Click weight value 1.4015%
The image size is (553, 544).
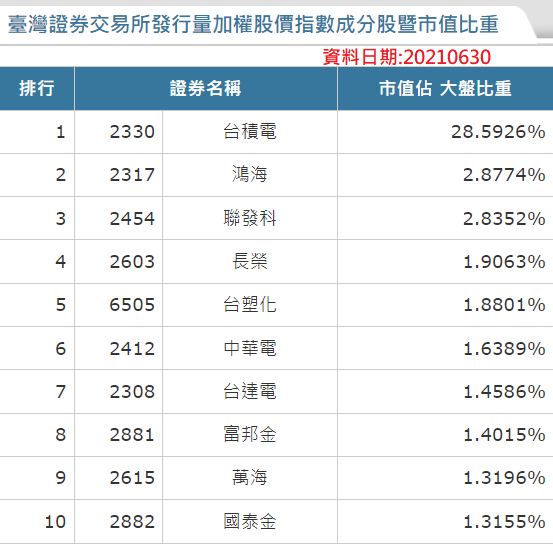click(504, 435)
